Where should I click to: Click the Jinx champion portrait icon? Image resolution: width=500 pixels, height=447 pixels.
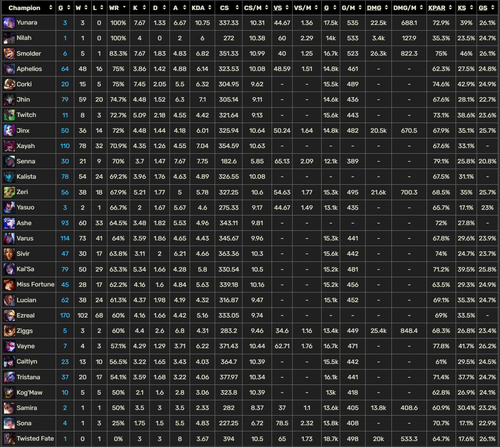click(9, 130)
